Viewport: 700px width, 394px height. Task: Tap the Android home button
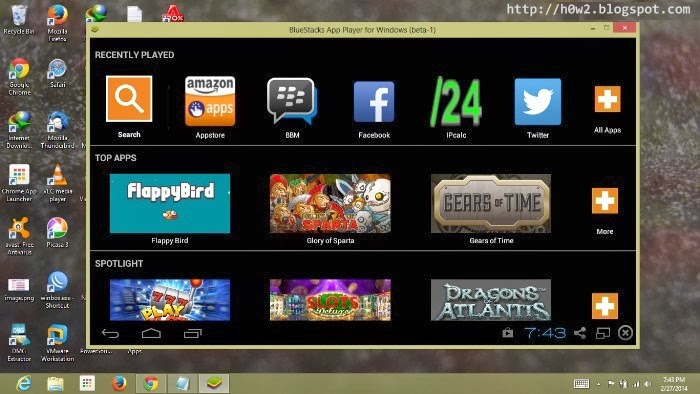[151, 333]
